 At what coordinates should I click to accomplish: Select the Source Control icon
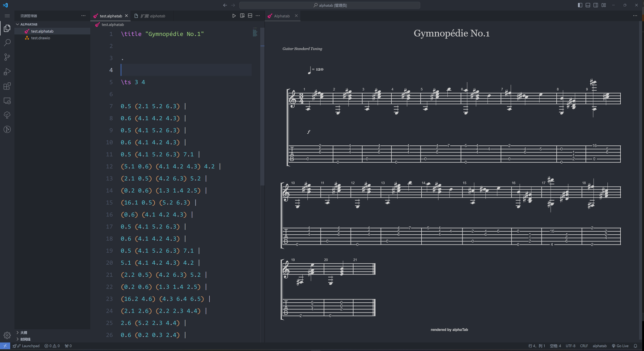click(x=7, y=57)
